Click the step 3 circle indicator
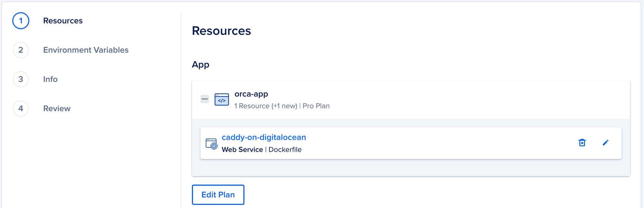Image resolution: width=644 pixels, height=208 pixels. tap(20, 79)
